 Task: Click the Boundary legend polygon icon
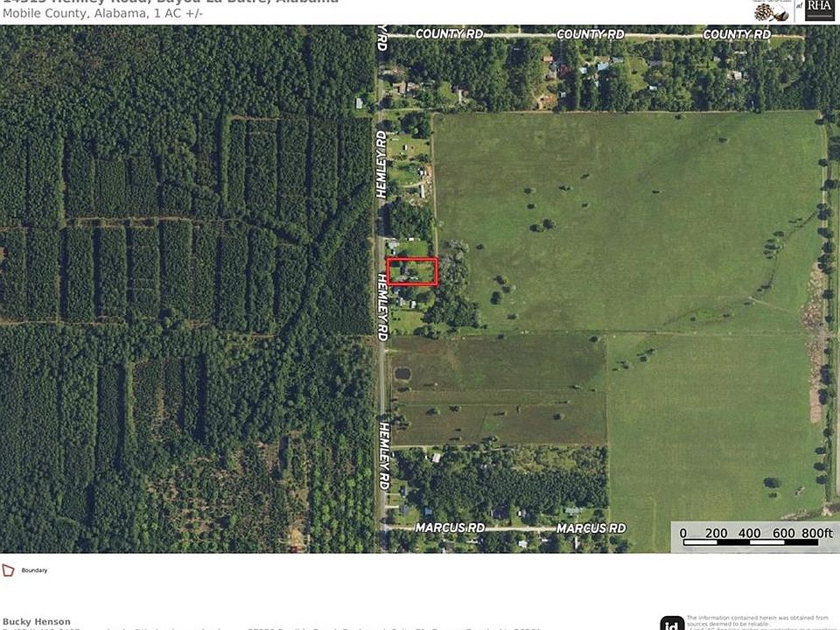[x=8, y=570]
